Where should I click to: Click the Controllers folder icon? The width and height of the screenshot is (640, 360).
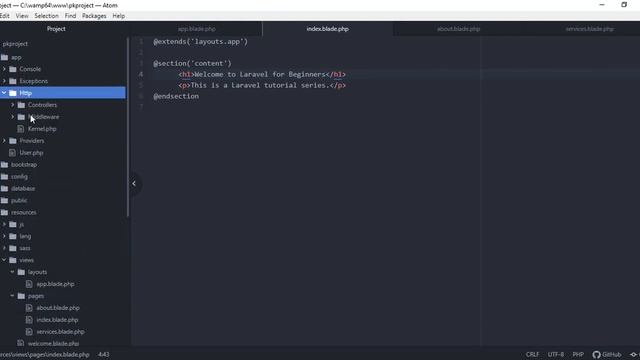coord(21,105)
